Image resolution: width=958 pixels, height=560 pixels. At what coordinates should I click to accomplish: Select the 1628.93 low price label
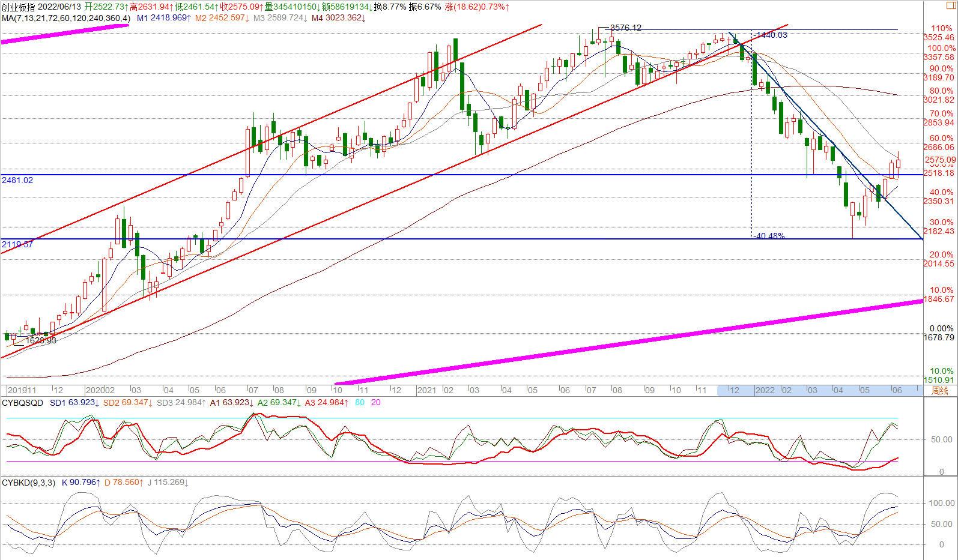point(40,340)
